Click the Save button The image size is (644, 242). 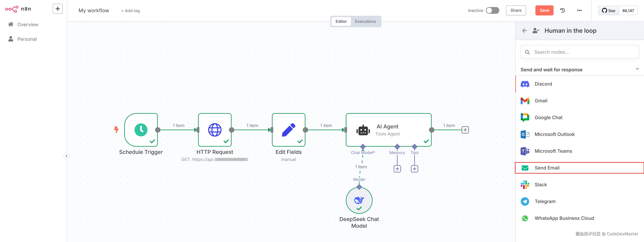544,11
